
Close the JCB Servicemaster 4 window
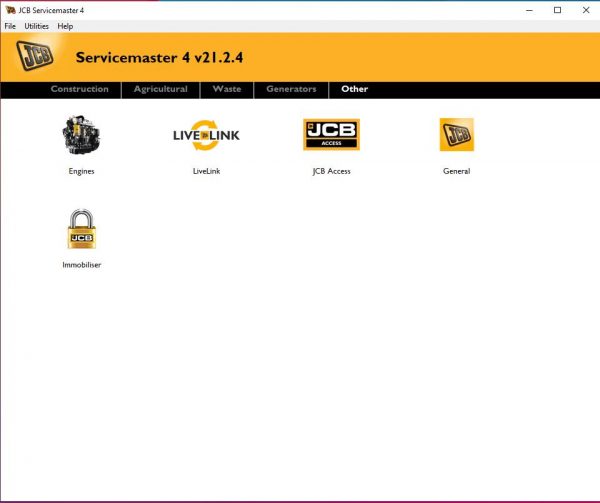(x=586, y=10)
